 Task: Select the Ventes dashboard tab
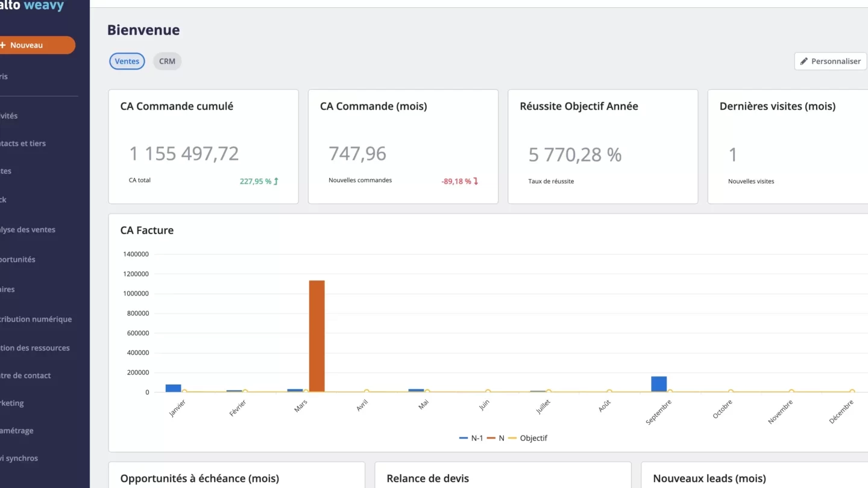tap(127, 61)
